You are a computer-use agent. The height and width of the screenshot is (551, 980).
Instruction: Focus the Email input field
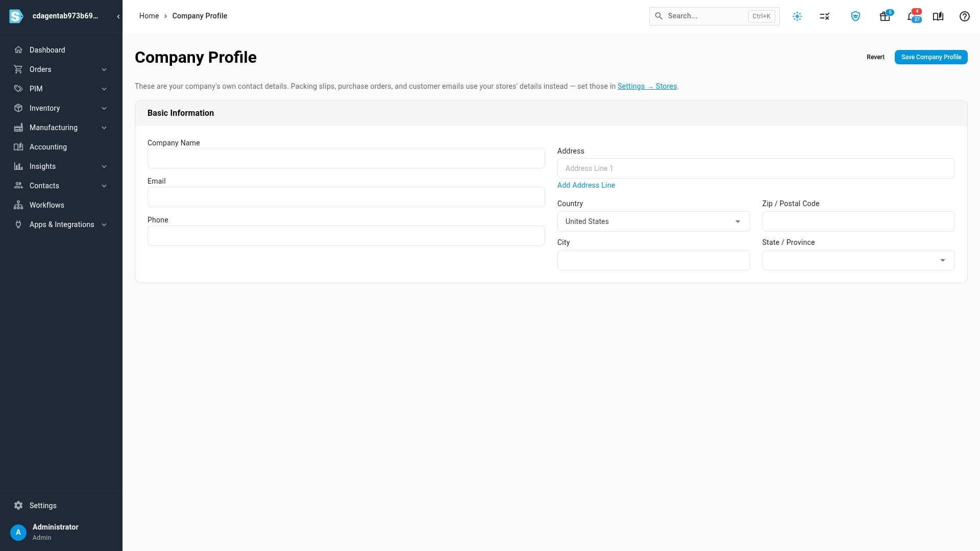pos(346,197)
